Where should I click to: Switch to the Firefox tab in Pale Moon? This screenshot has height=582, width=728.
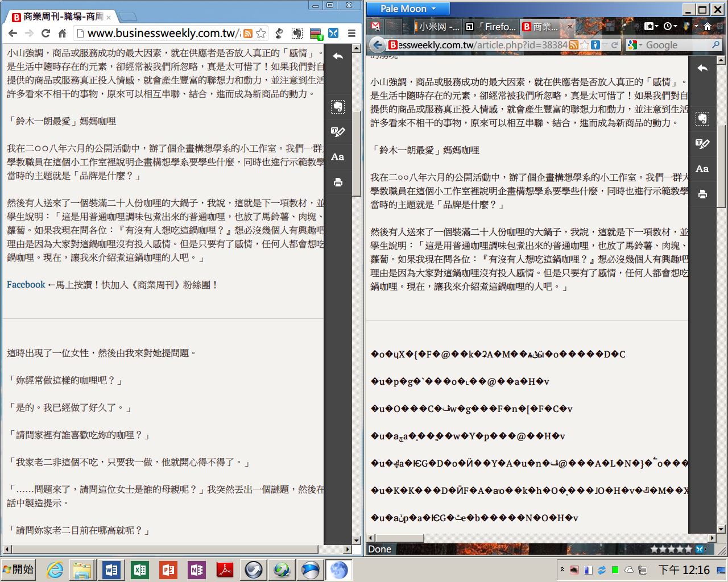(490, 27)
